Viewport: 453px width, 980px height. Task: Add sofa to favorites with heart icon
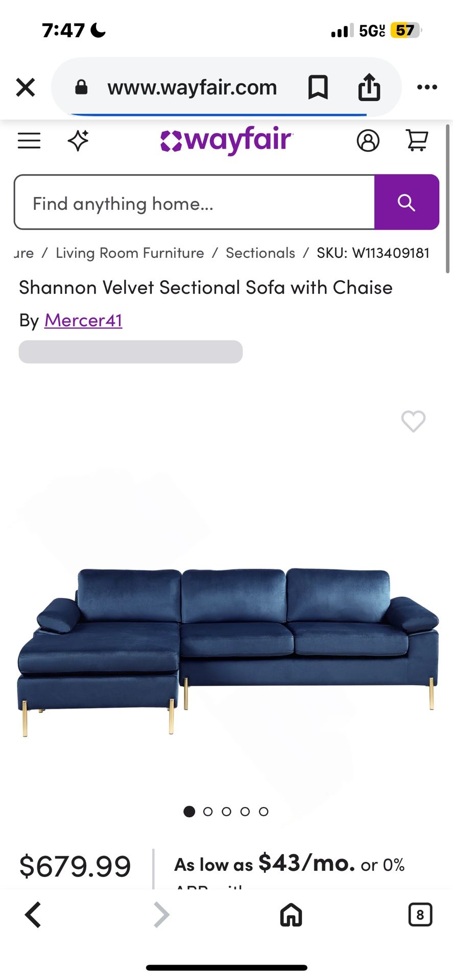(x=413, y=422)
